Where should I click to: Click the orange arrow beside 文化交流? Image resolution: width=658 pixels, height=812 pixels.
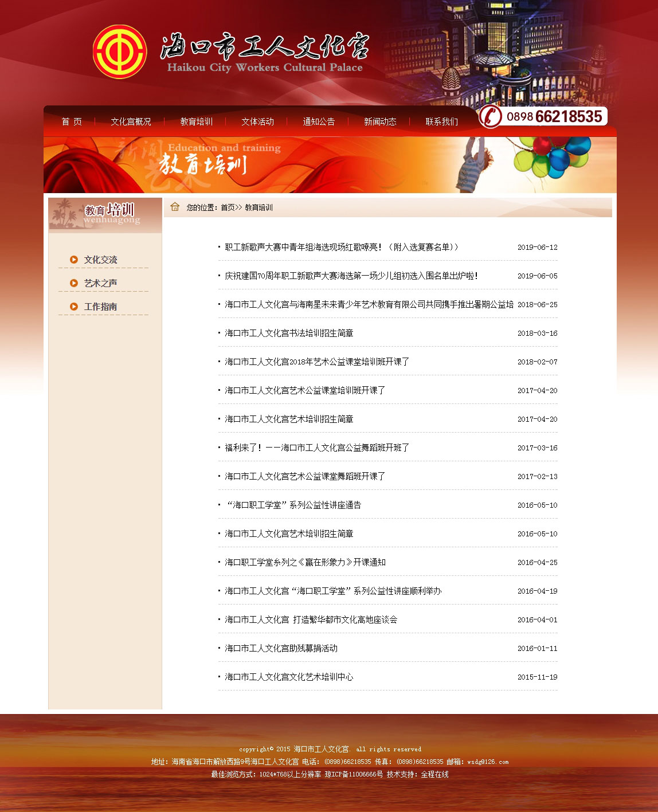point(74,260)
